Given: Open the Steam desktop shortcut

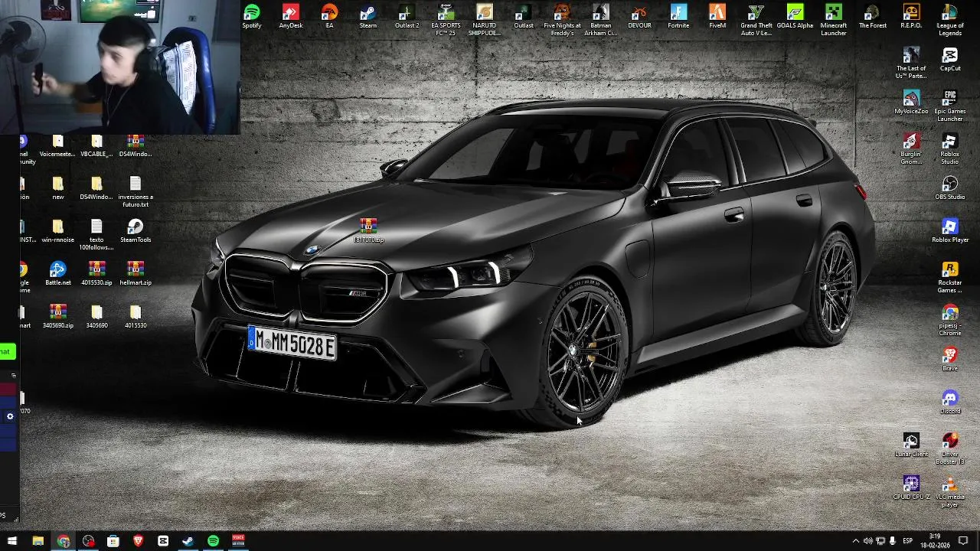Looking at the screenshot, I should [368, 17].
